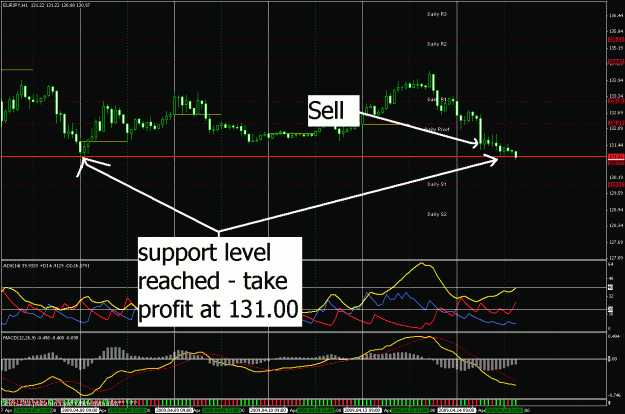Select the Daily S1 pivot label
The image size is (625, 414).
coord(437,184)
